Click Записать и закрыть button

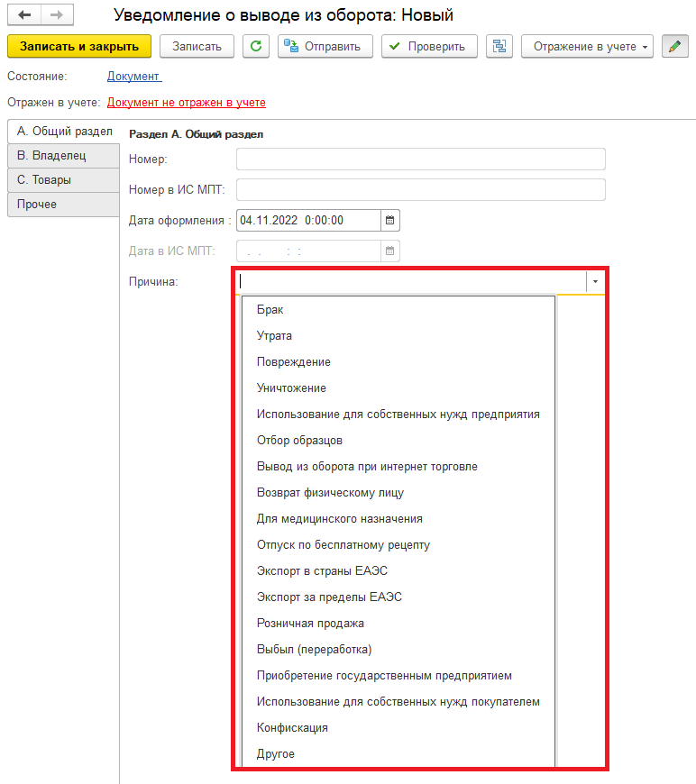[79, 47]
